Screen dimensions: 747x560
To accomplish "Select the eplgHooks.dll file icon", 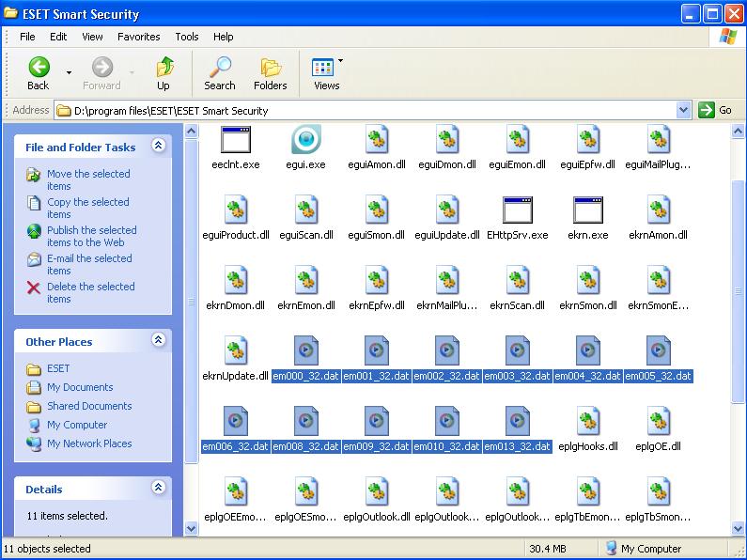I will [x=588, y=421].
